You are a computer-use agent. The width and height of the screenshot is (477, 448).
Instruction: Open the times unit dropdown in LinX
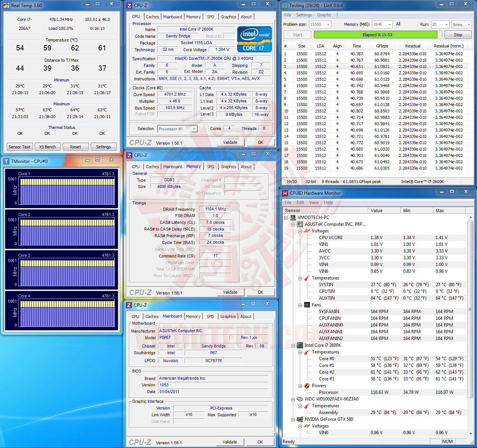pyautogui.click(x=469, y=24)
